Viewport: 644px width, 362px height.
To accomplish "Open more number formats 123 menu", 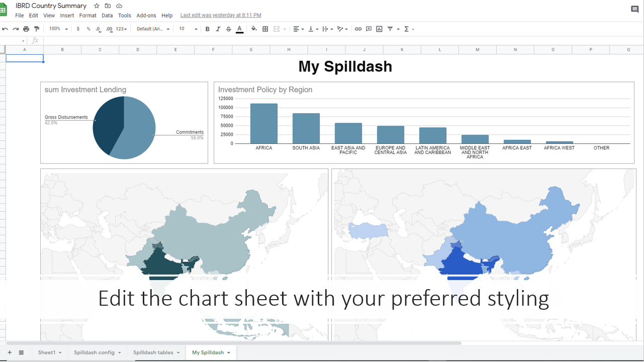I will (121, 29).
